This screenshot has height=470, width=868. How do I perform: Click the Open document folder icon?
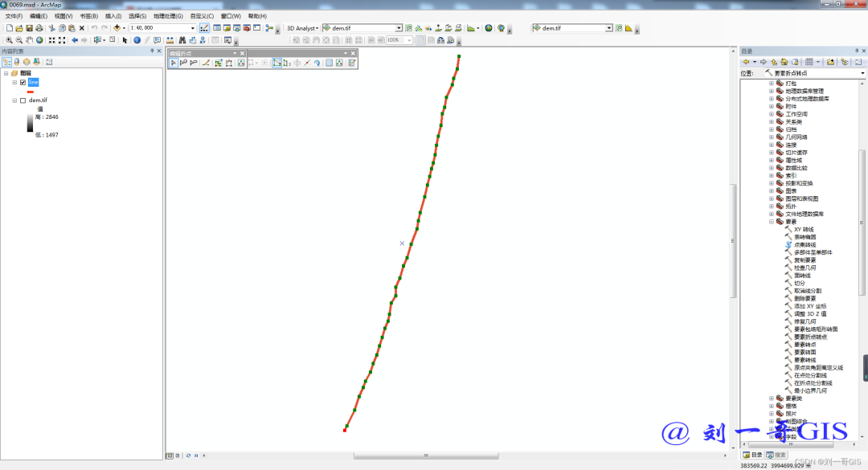(x=19, y=27)
